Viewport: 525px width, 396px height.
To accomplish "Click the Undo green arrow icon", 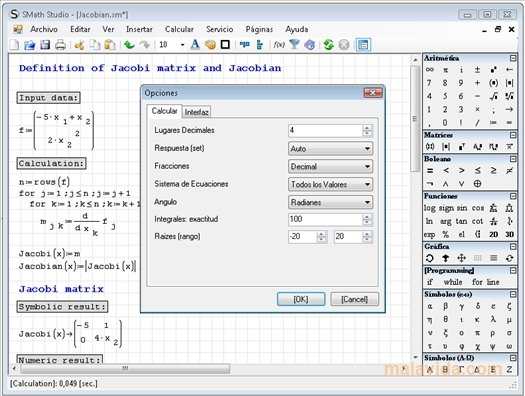I will click(x=129, y=45).
